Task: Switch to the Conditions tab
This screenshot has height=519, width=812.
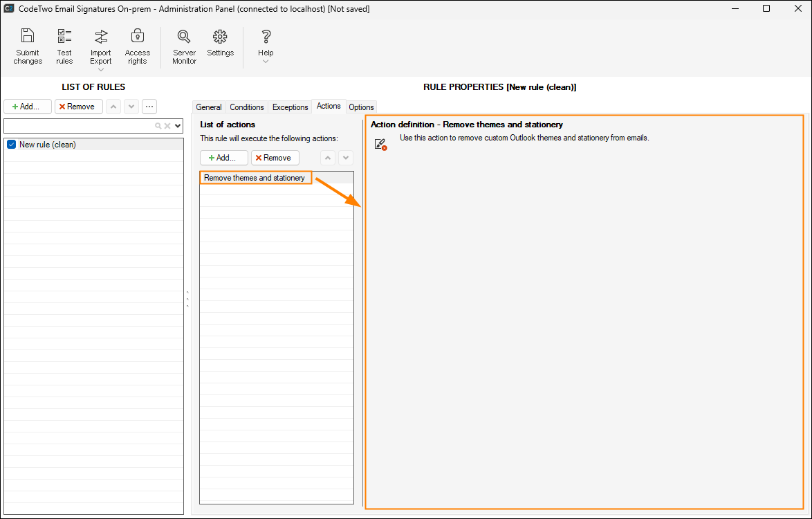Action: pyautogui.click(x=247, y=107)
